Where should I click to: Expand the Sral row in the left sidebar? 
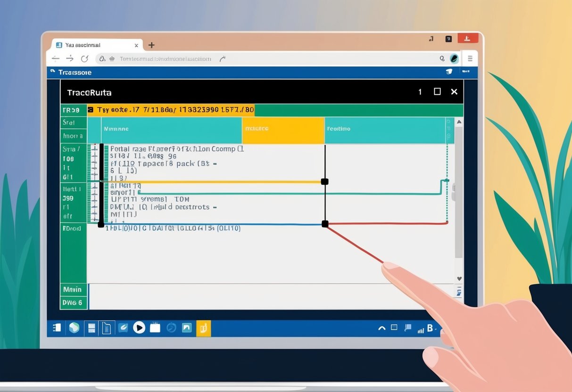point(73,122)
